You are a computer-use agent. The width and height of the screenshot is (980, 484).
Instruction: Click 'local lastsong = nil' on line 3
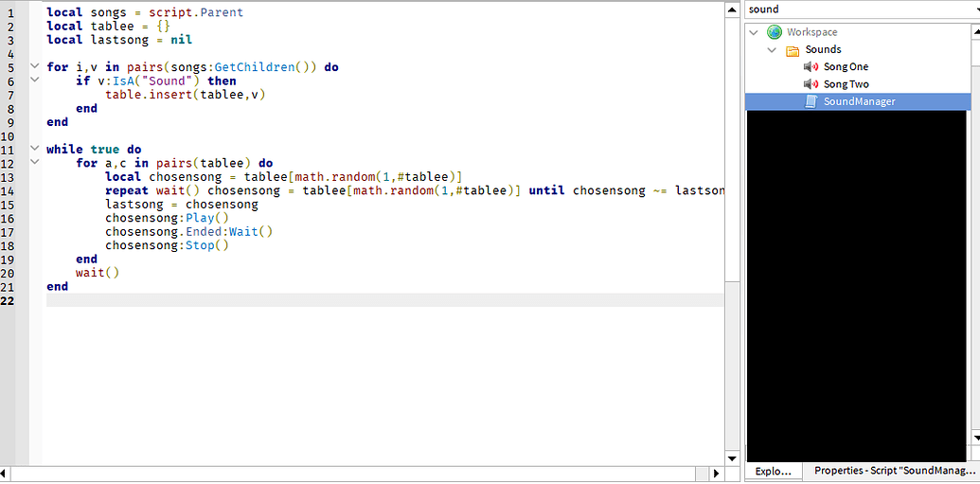click(119, 40)
